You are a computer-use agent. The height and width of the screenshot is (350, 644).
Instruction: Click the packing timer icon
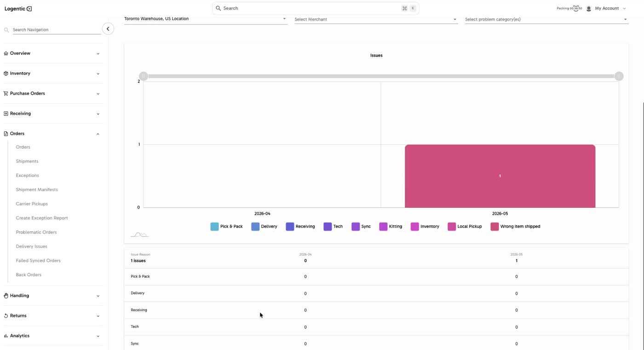(575, 8)
